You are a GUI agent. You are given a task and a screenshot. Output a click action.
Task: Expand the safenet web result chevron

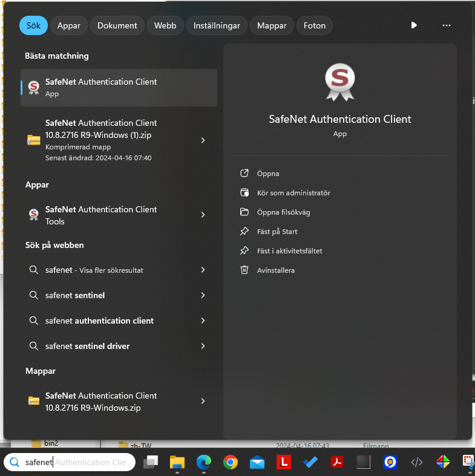(203, 270)
